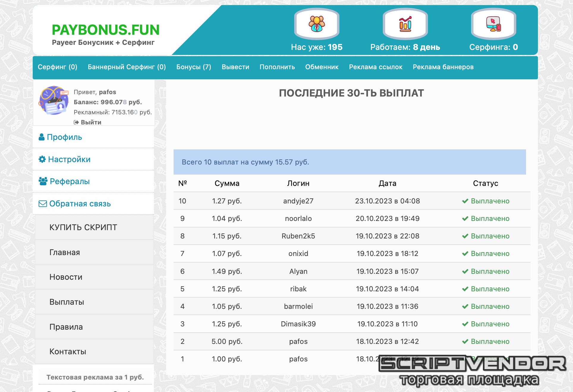Click the pafos user avatar image

[x=54, y=100]
